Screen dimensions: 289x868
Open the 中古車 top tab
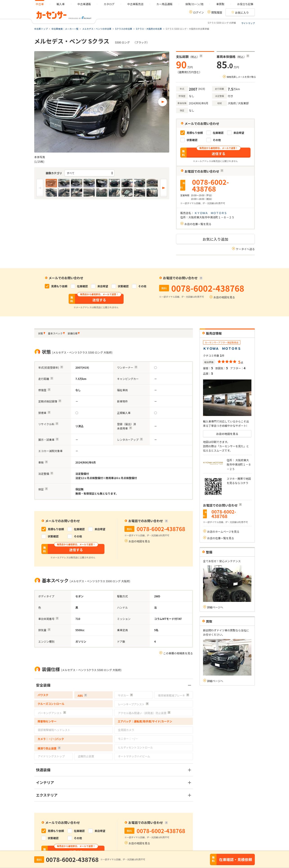tap(40, 4)
